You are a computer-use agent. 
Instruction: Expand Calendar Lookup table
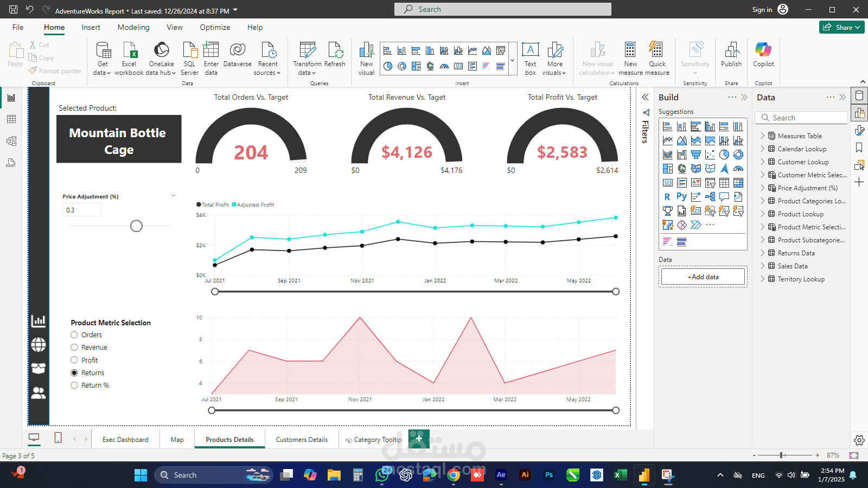pos(762,149)
